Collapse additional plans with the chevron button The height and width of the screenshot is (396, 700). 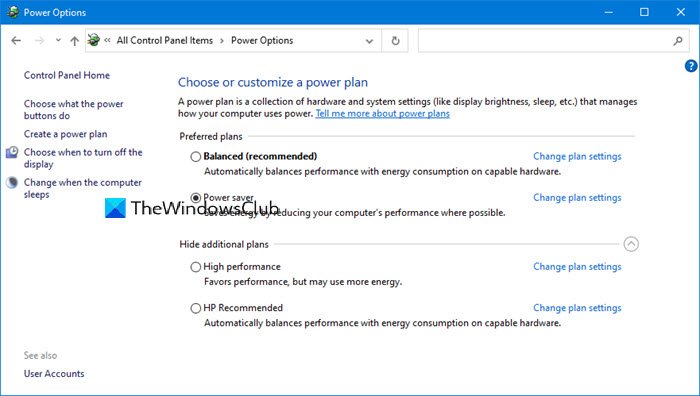[x=631, y=244]
